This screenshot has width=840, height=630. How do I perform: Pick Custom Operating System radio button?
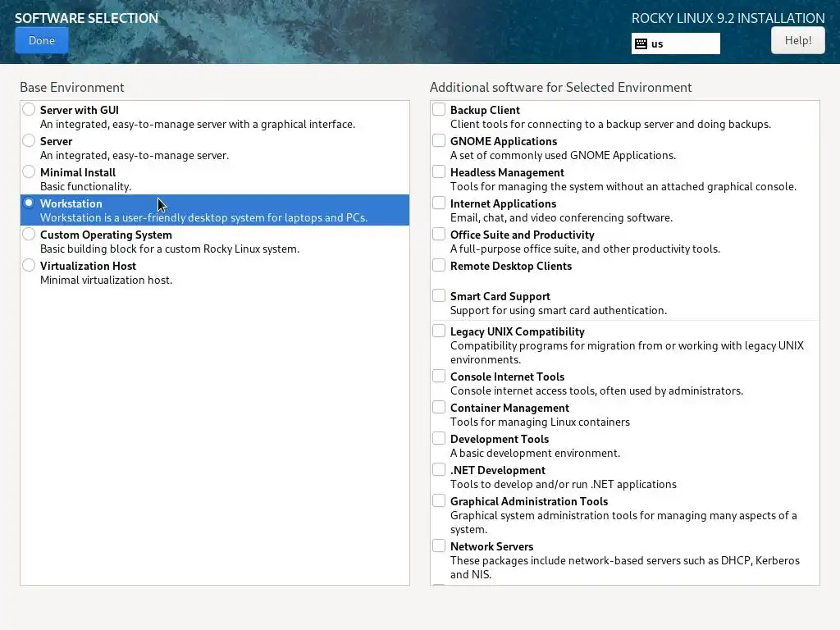pos(29,234)
